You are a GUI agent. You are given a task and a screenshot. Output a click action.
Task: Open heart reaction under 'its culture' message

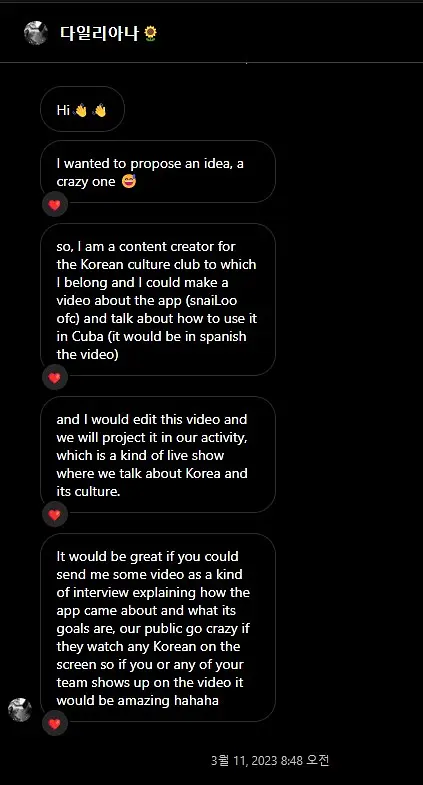pyautogui.click(x=55, y=515)
